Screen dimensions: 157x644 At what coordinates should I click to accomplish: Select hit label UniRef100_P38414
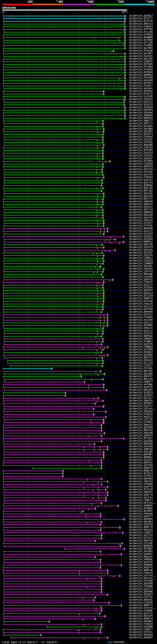pyautogui.click(x=141, y=26)
